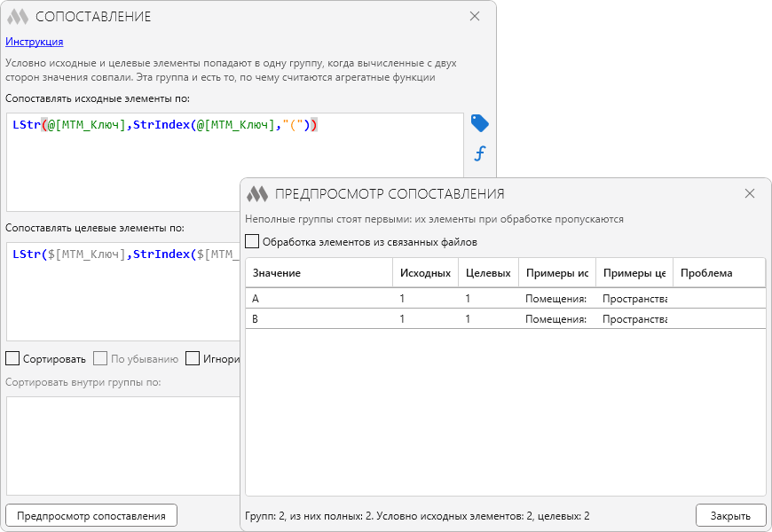The image size is (772, 532).
Task: Sort by the Значение column header
Action: [x=319, y=273]
